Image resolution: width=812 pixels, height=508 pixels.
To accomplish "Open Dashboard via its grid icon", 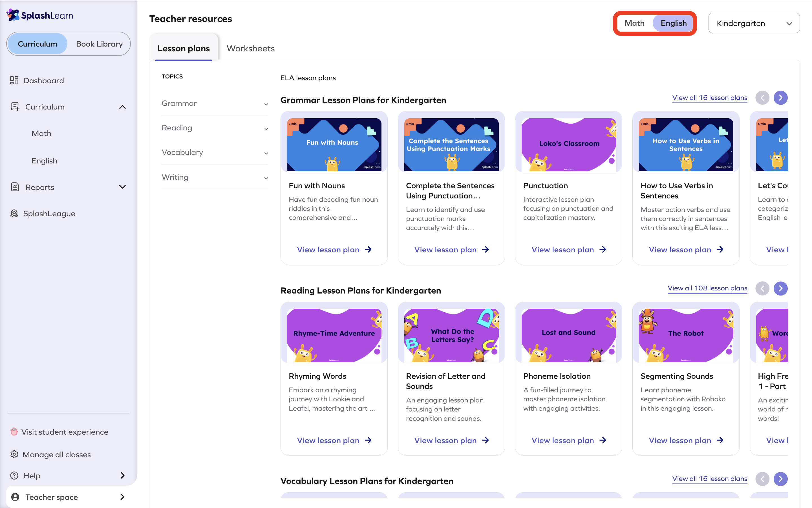I will 14,80.
